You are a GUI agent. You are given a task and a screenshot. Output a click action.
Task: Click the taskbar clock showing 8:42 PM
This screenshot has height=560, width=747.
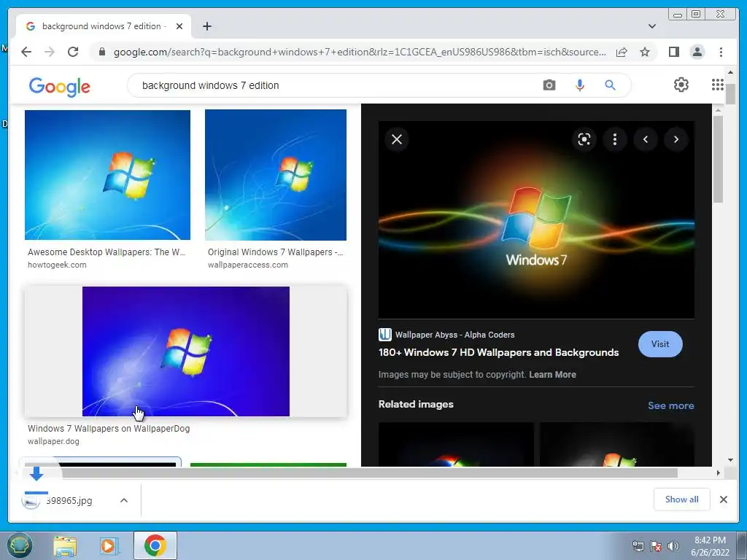[710, 546]
